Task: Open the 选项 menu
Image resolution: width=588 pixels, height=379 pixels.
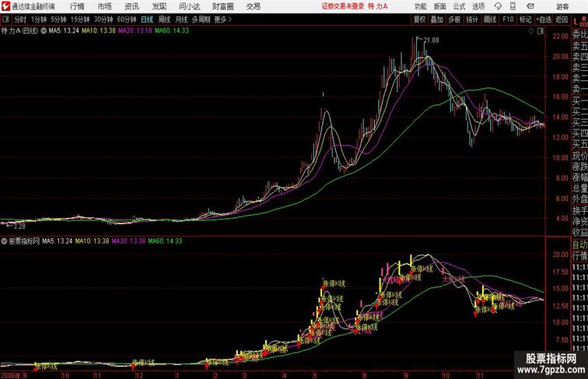Action: click(478, 6)
